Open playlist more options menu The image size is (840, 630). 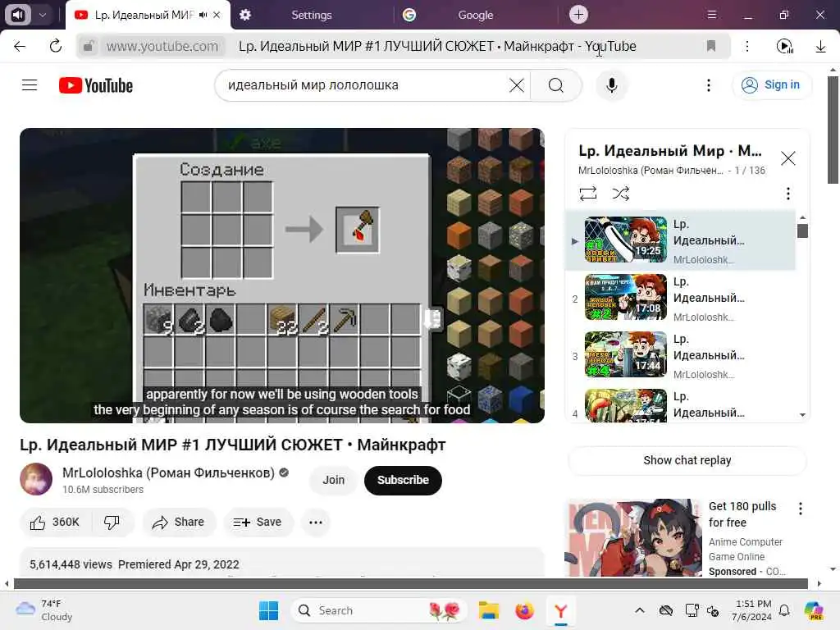787,194
